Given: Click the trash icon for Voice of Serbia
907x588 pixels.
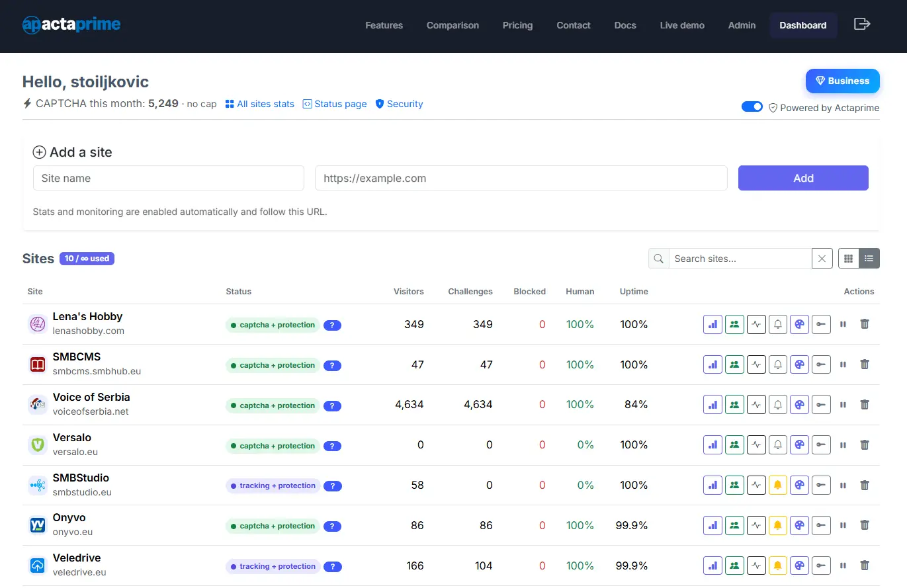Looking at the screenshot, I should pos(864,405).
